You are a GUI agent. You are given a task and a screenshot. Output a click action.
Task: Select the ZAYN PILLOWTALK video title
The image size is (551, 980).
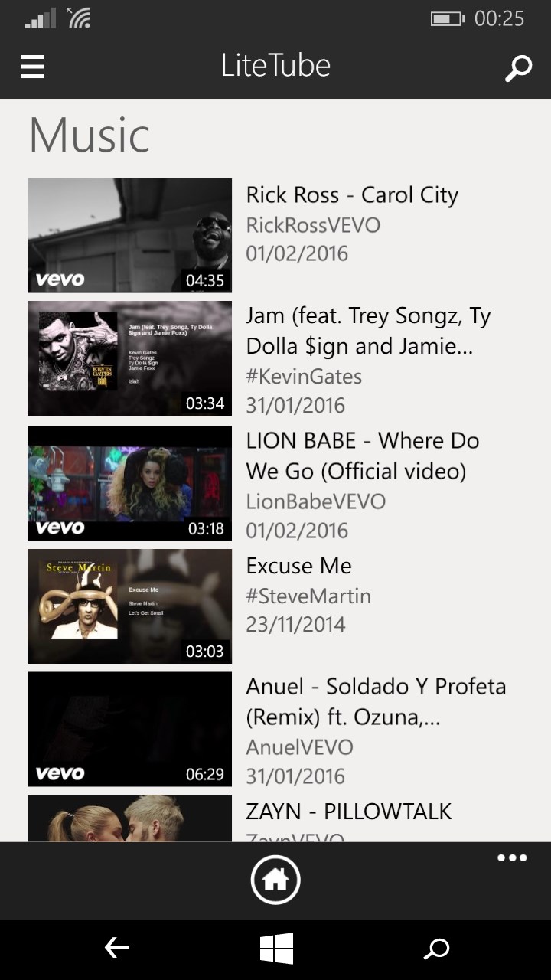pyautogui.click(x=348, y=812)
